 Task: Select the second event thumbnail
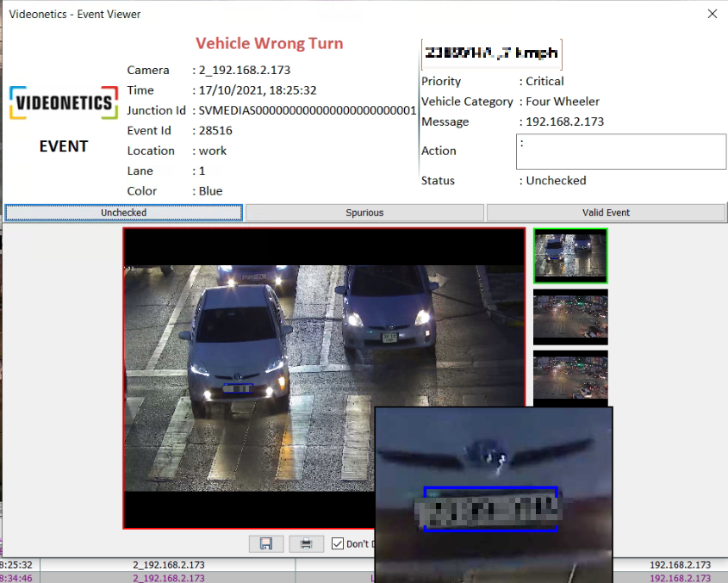[x=570, y=316]
